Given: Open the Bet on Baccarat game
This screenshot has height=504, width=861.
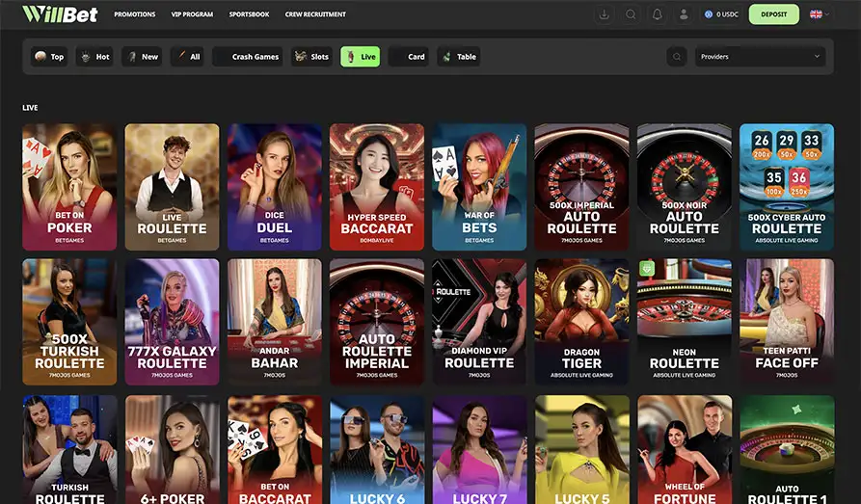Looking at the screenshot, I should pyautogui.click(x=275, y=450).
